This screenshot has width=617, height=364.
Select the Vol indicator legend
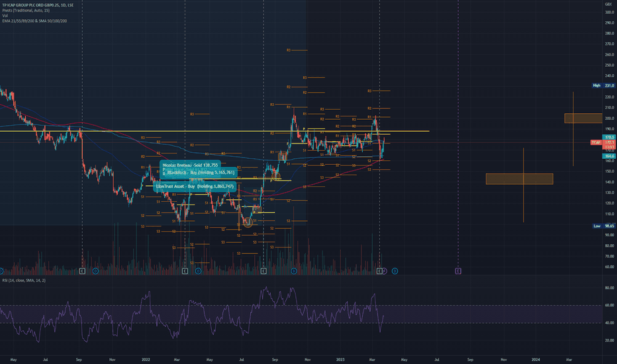tap(5, 15)
